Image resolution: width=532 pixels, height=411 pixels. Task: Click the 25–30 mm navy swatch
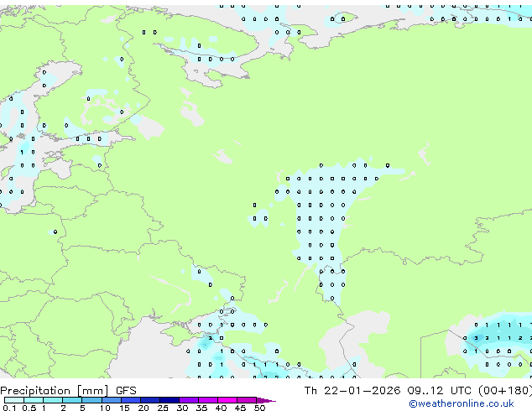170,400
